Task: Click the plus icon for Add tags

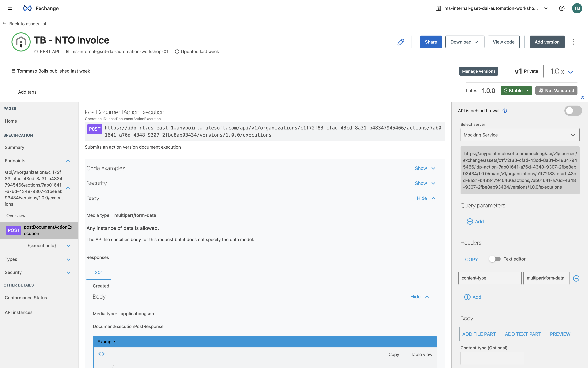Action: pyautogui.click(x=14, y=92)
